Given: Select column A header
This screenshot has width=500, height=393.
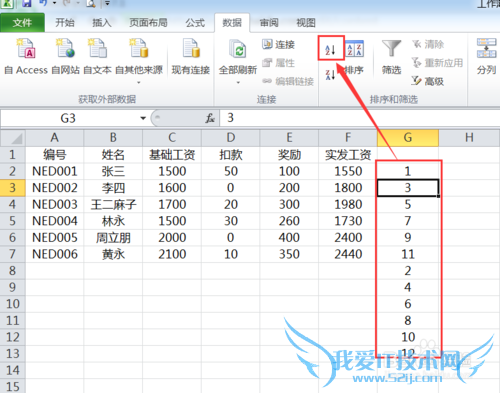Looking at the screenshot, I should pyautogui.click(x=55, y=138).
